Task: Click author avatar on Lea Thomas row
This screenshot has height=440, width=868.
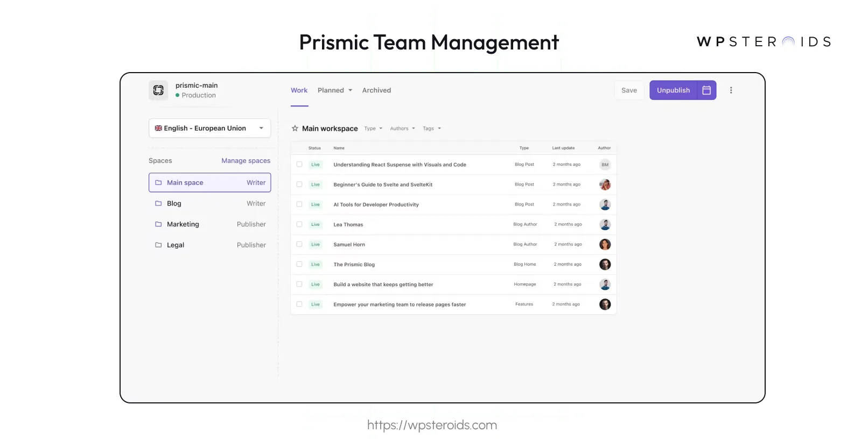Action: pos(605,224)
